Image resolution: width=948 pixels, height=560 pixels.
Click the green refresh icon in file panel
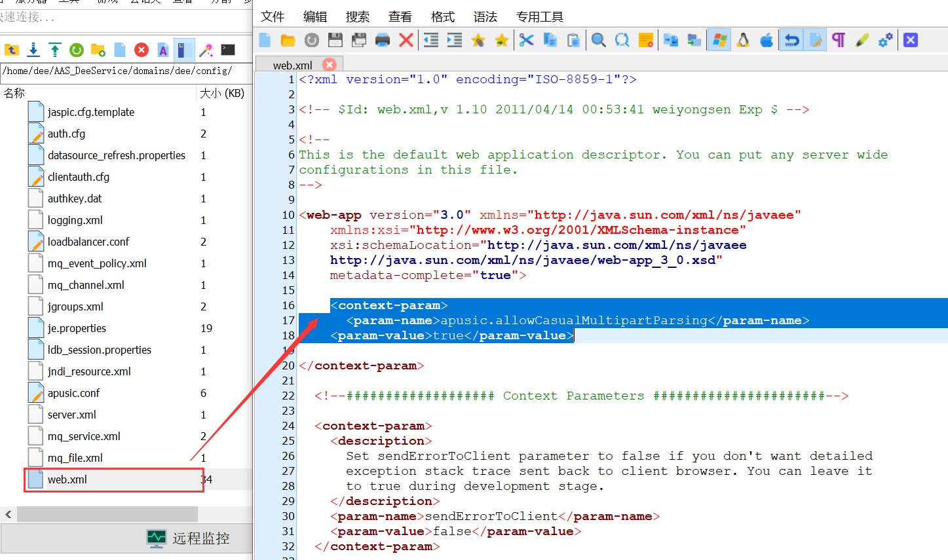(x=77, y=50)
